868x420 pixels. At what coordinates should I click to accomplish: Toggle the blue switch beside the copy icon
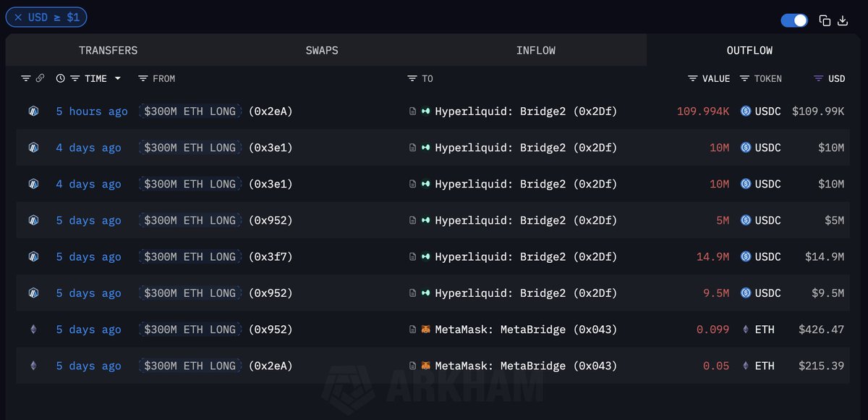[794, 20]
